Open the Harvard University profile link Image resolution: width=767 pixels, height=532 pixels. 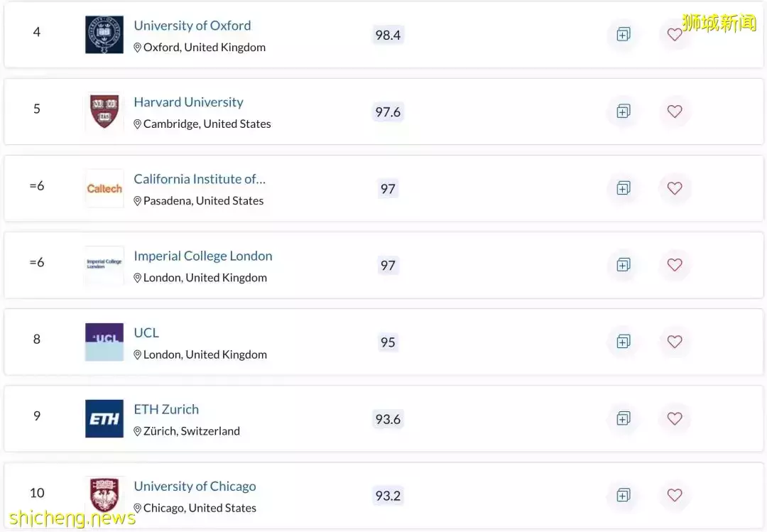(x=187, y=102)
